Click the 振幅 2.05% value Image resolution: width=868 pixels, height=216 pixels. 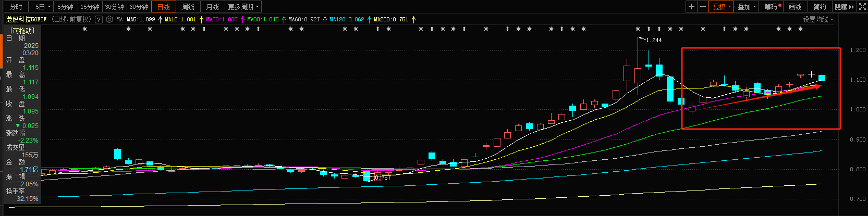click(x=29, y=184)
